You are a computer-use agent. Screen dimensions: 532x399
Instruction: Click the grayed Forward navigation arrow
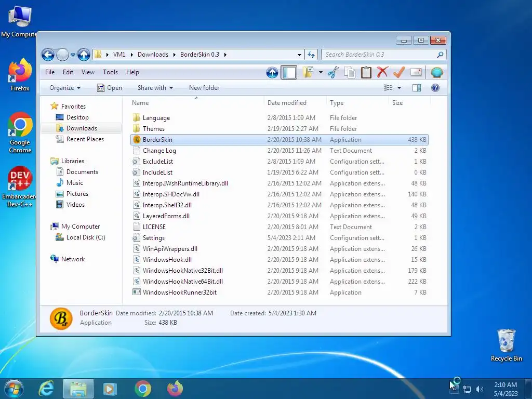[x=62, y=55]
